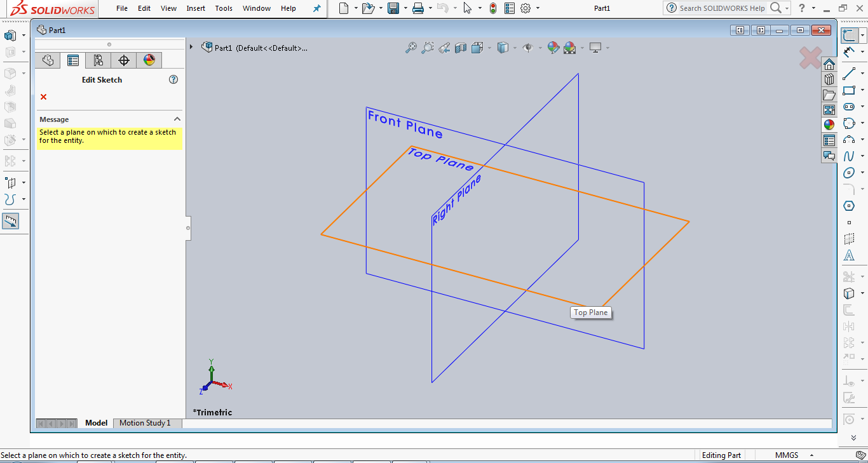868x463 pixels.
Task: Switch to the DisplayManager tab
Action: [149, 60]
